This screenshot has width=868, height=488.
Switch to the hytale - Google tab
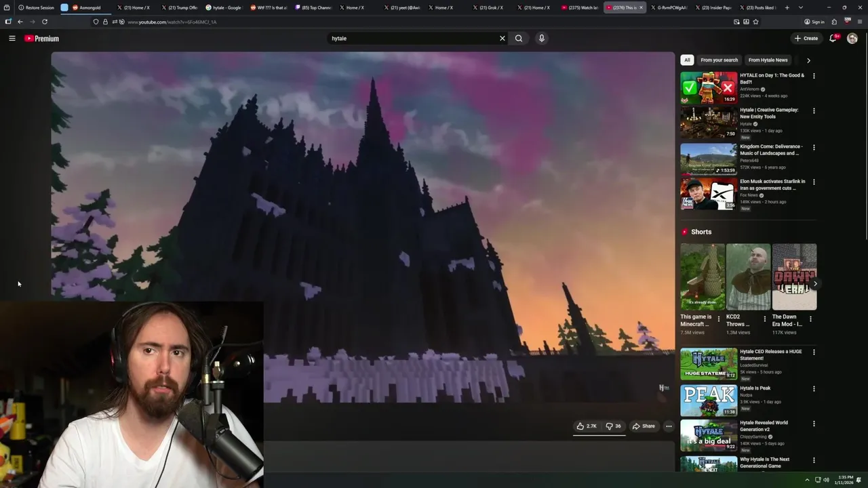pos(225,7)
